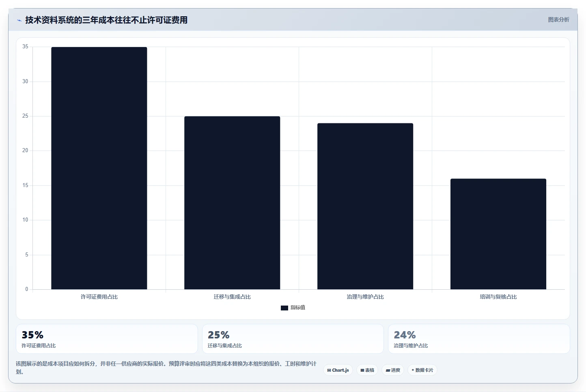Click x-axis label 培训与复核占比

tap(498, 297)
